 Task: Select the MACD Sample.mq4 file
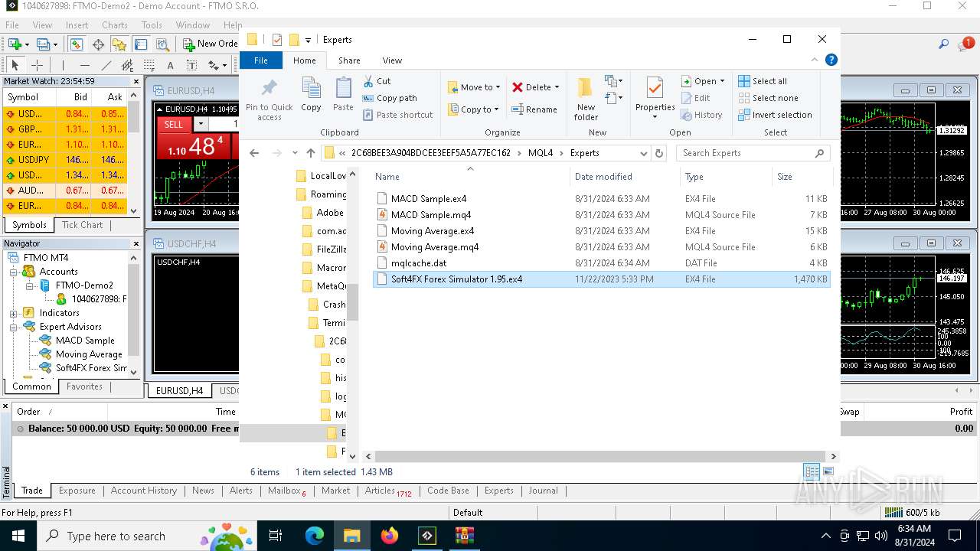(601, 215)
